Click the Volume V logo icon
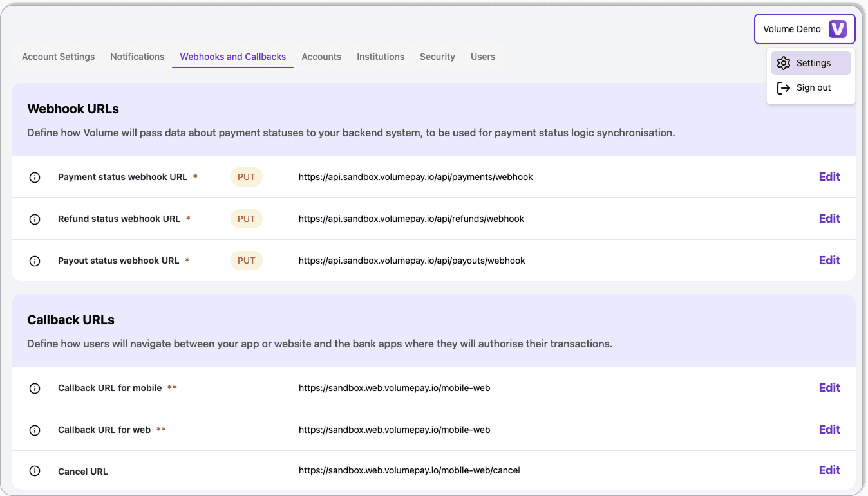This screenshot has height=496, width=868. 837,29
